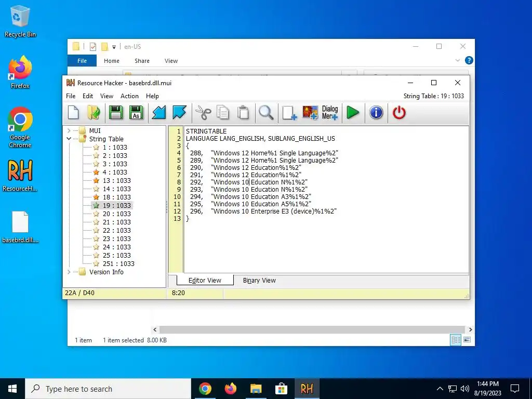Click the Copy toolbar icon
Image resolution: width=532 pixels, height=399 pixels.
coord(223,113)
